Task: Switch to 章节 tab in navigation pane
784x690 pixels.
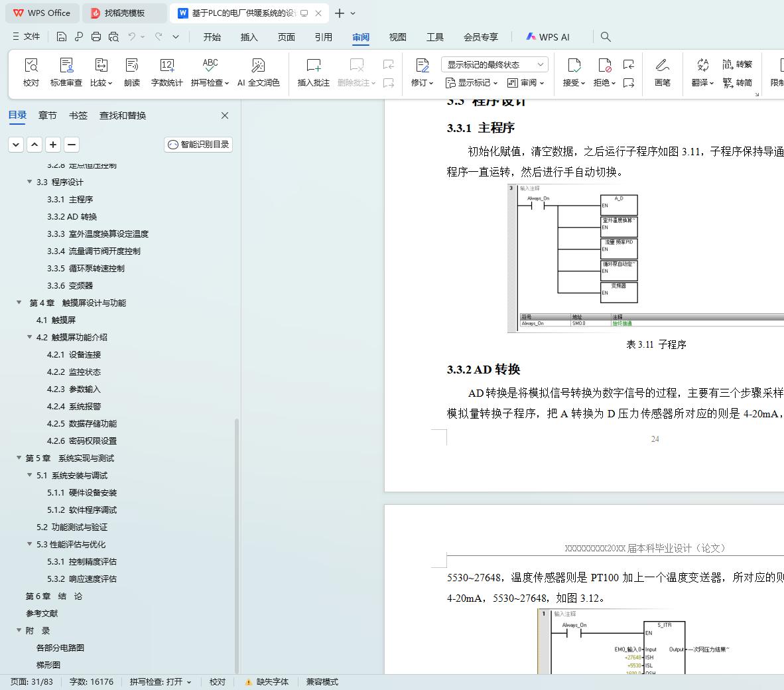Action: pos(48,115)
